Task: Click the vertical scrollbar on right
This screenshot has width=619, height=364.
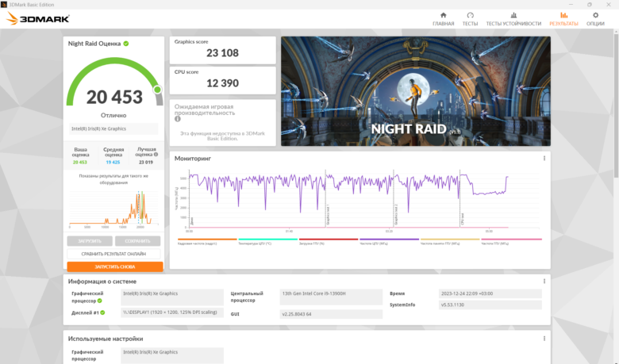Action: (x=616, y=105)
